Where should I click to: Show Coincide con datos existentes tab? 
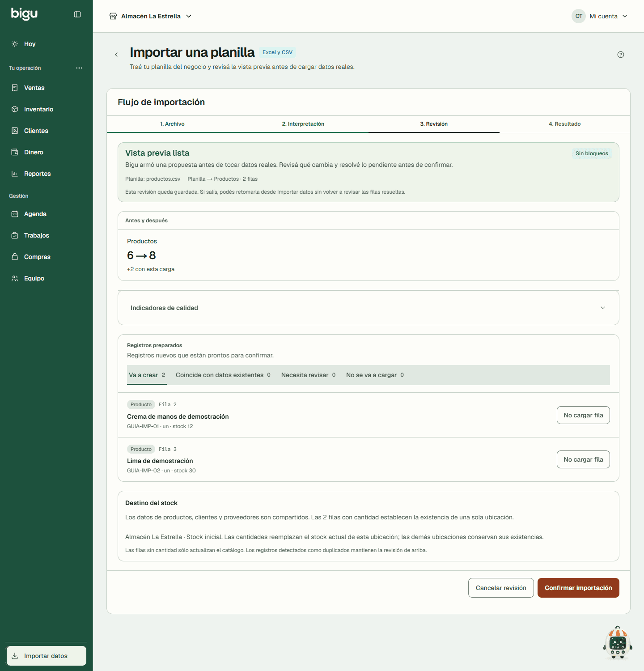[223, 375]
